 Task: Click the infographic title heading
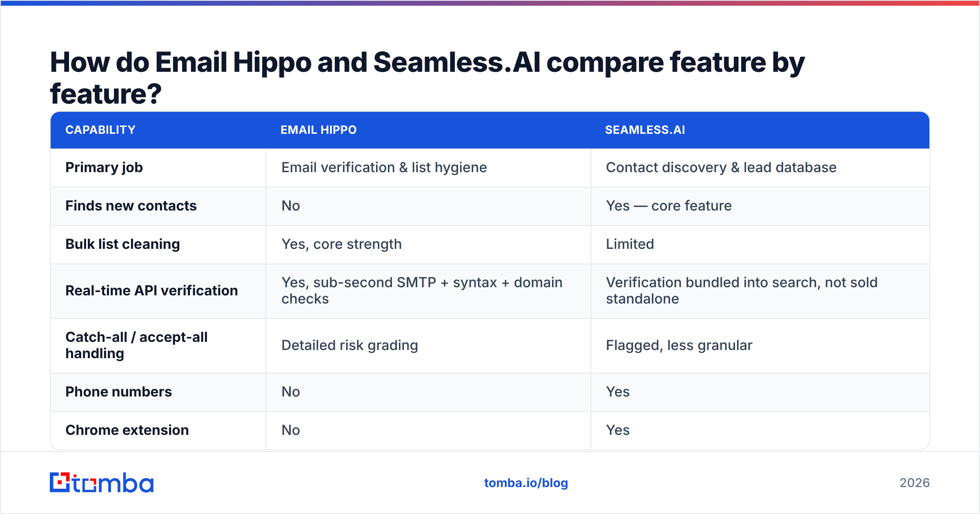pyautogui.click(x=427, y=78)
